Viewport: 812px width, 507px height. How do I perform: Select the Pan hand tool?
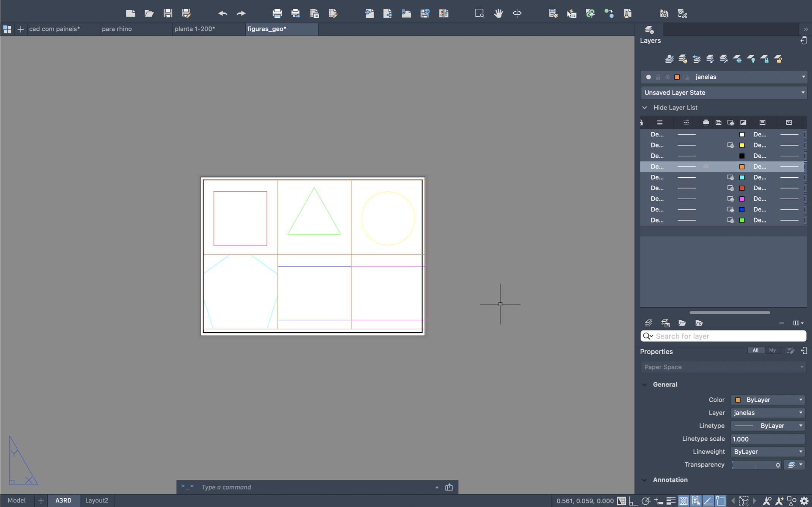click(498, 13)
